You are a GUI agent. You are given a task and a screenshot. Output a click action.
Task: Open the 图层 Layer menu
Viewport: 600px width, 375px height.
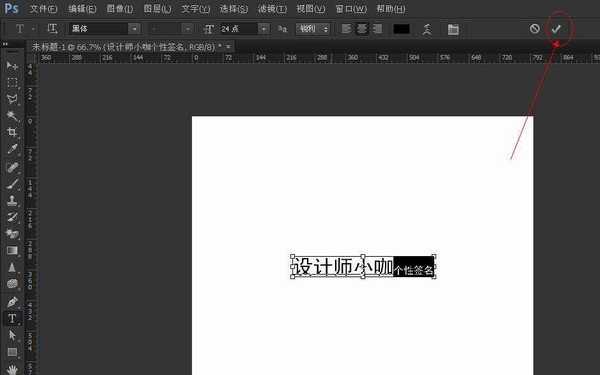[157, 8]
